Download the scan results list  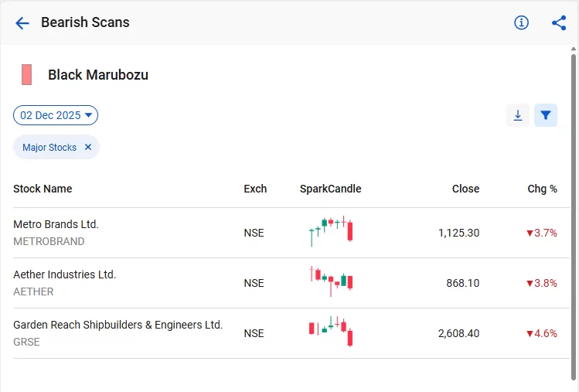pos(518,115)
